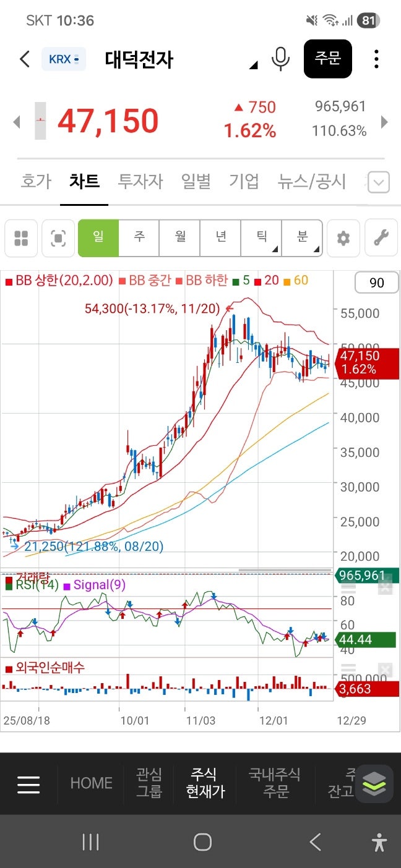Image resolution: width=401 pixels, height=868 pixels.
Task: Tap the 44.44 RSI value tag
Action: click(x=364, y=640)
